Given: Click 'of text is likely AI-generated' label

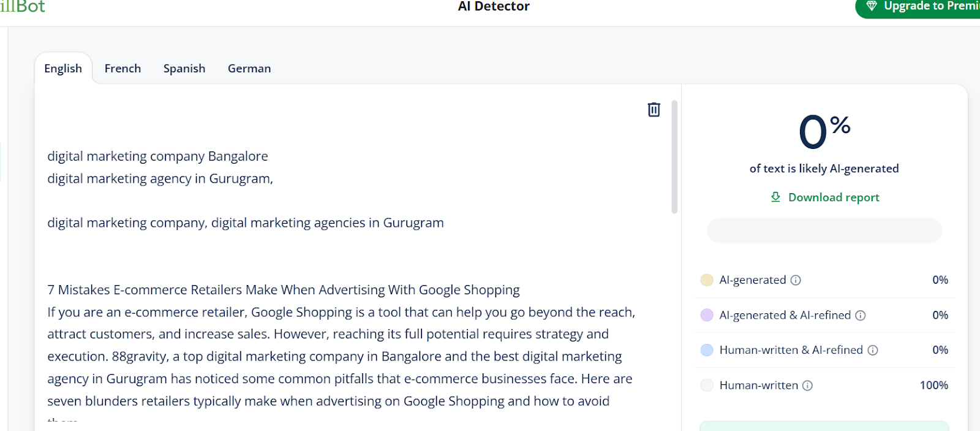Looking at the screenshot, I should click(824, 169).
